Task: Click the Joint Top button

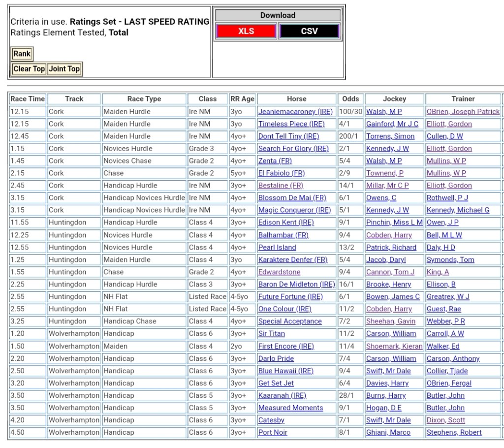Action: click(64, 69)
